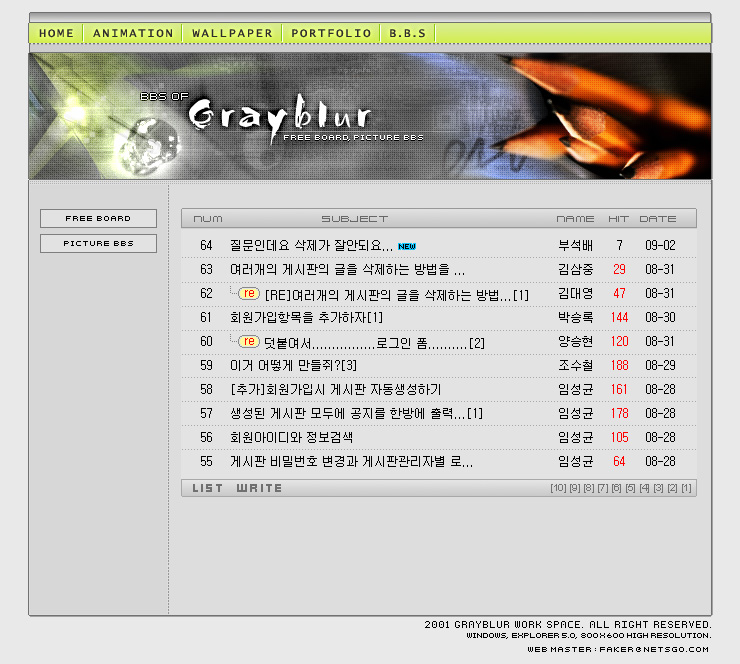Screen dimensions: 740x664
Task: Click the PICTURE BBS sidebar button
Action: tap(98, 244)
